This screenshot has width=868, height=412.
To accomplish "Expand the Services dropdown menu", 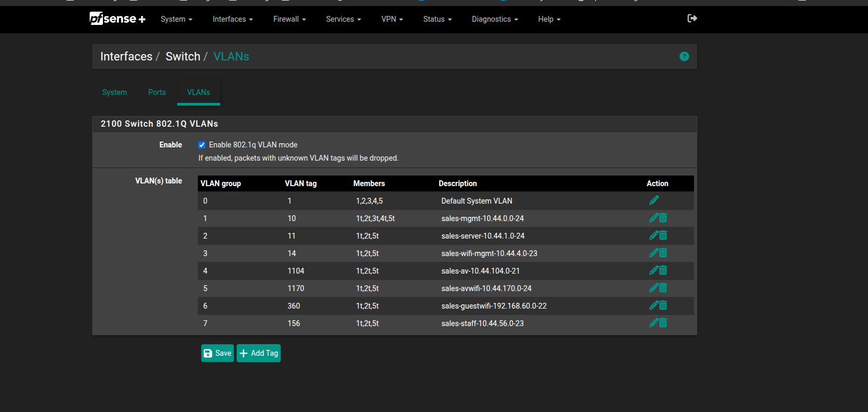I will click(343, 19).
